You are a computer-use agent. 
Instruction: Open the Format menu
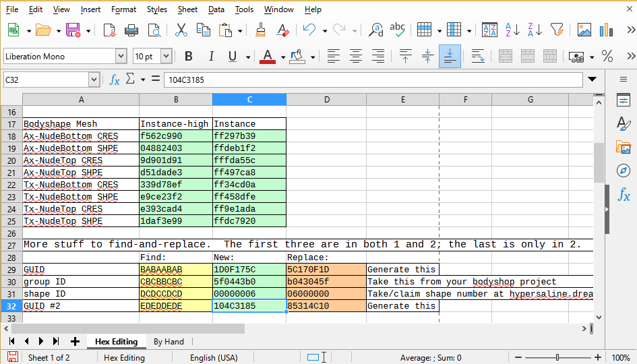click(123, 9)
